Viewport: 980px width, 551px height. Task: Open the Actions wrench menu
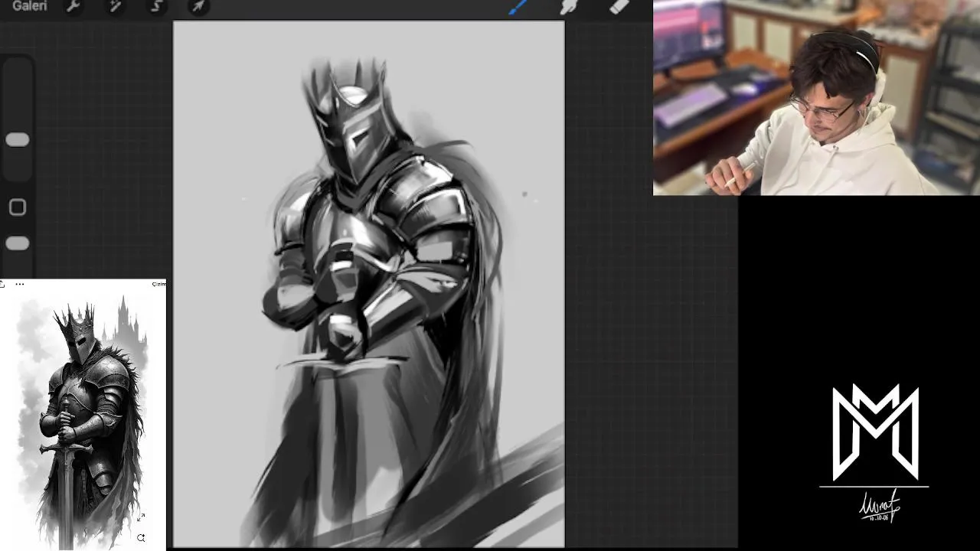(73, 6)
